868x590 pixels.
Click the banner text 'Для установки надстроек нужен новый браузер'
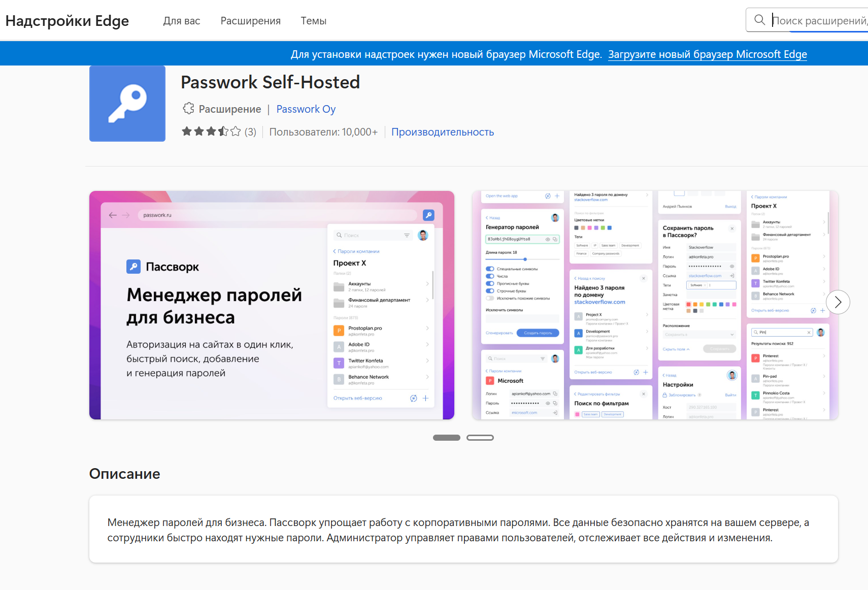(446, 54)
